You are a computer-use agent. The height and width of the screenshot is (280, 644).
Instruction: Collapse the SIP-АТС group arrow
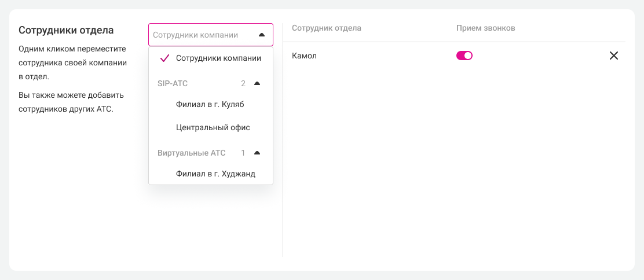click(x=257, y=83)
